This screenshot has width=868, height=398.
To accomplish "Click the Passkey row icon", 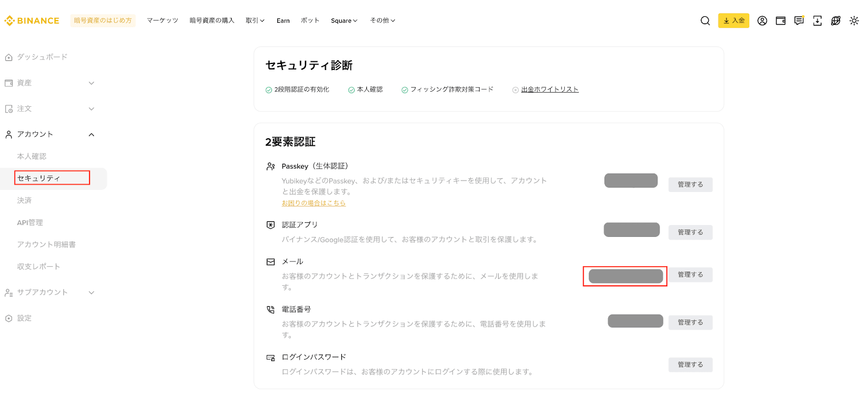I will point(271,166).
